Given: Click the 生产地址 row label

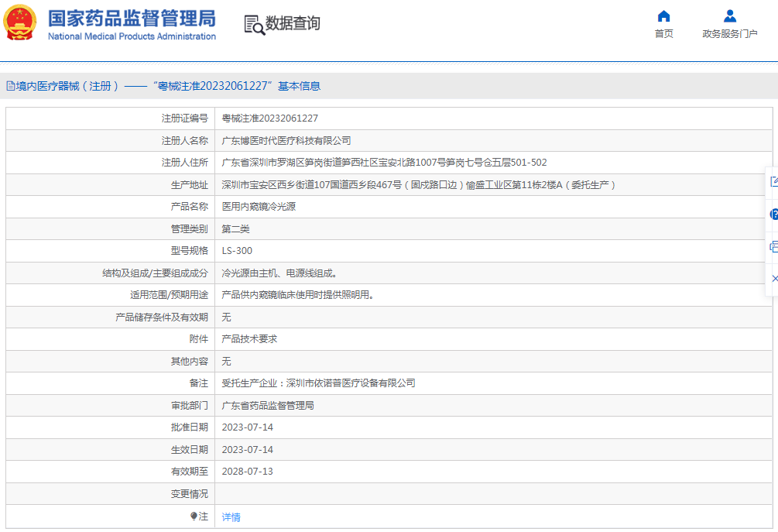Looking at the screenshot, I should pos(190,184).
